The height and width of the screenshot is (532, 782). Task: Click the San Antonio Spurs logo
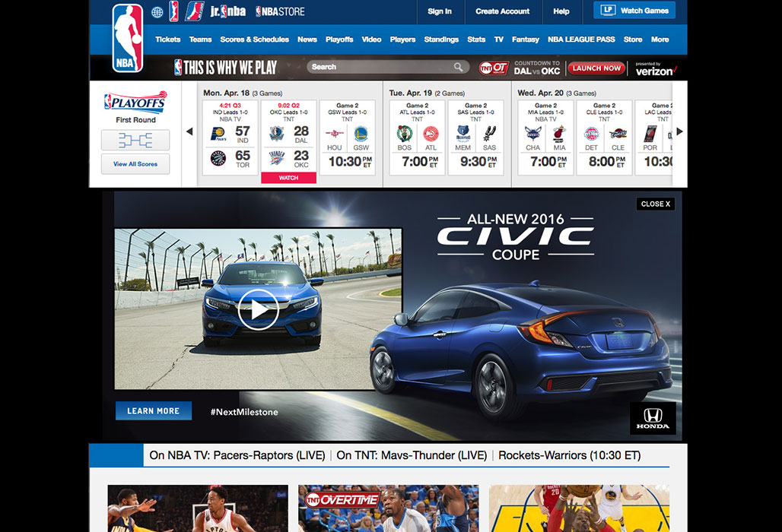[489, 134]
